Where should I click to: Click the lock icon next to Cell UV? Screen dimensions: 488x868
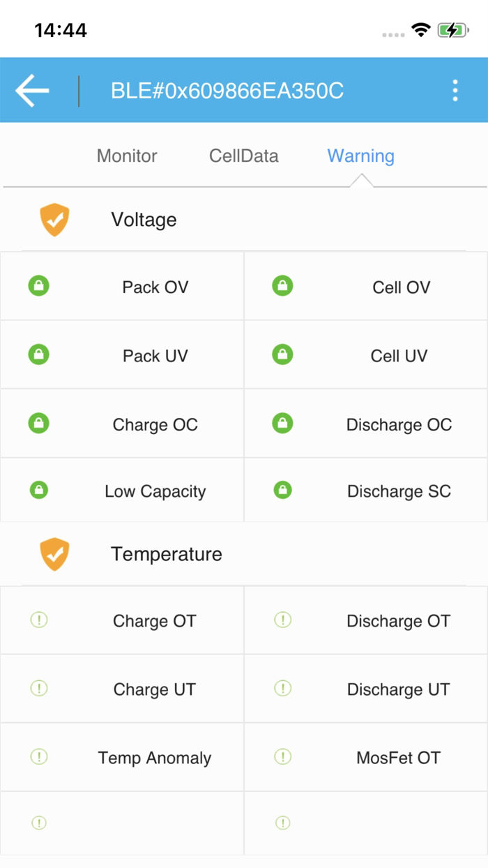(281, 354)
